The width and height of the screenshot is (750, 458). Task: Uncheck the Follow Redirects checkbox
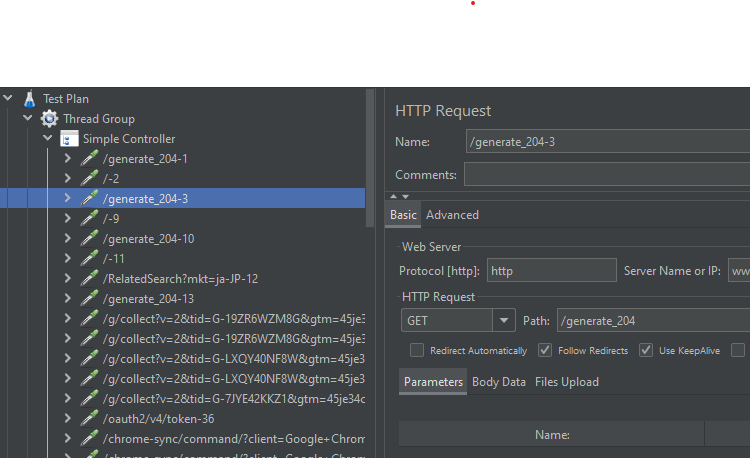tap(545, 351)
